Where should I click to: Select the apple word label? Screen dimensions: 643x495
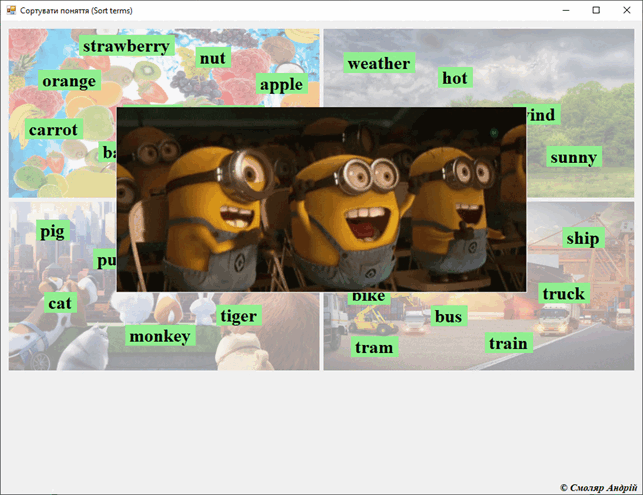coord(282,84)
